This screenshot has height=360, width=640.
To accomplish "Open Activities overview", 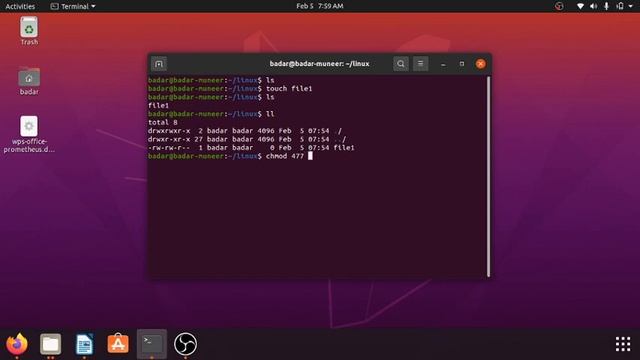I will point(20,6).
